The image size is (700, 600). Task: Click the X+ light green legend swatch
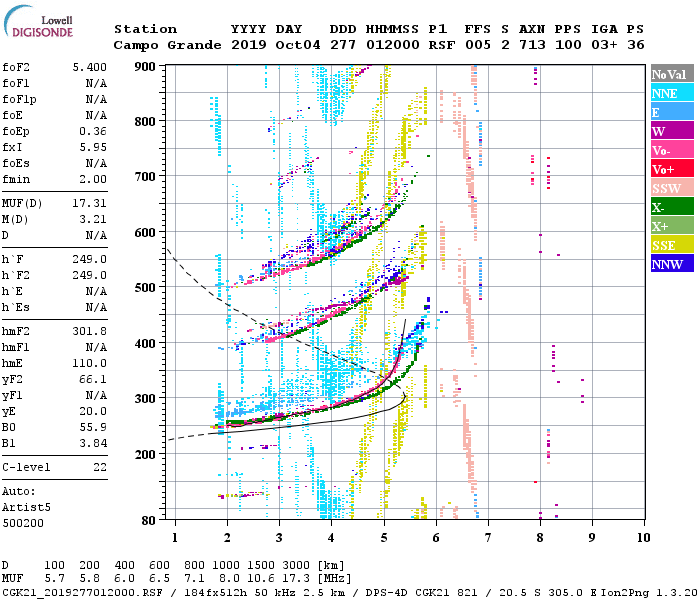point(672,226)
